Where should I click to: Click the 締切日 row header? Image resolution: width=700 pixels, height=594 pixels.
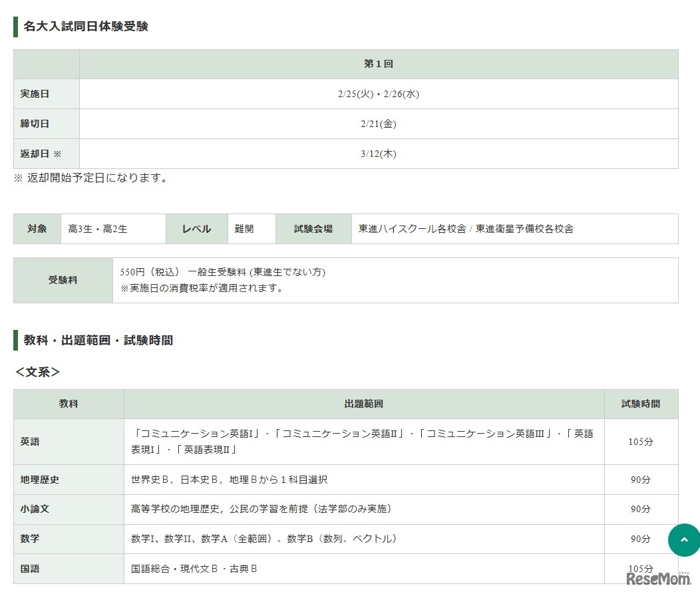pyautogui.click(x=34, y=124)
